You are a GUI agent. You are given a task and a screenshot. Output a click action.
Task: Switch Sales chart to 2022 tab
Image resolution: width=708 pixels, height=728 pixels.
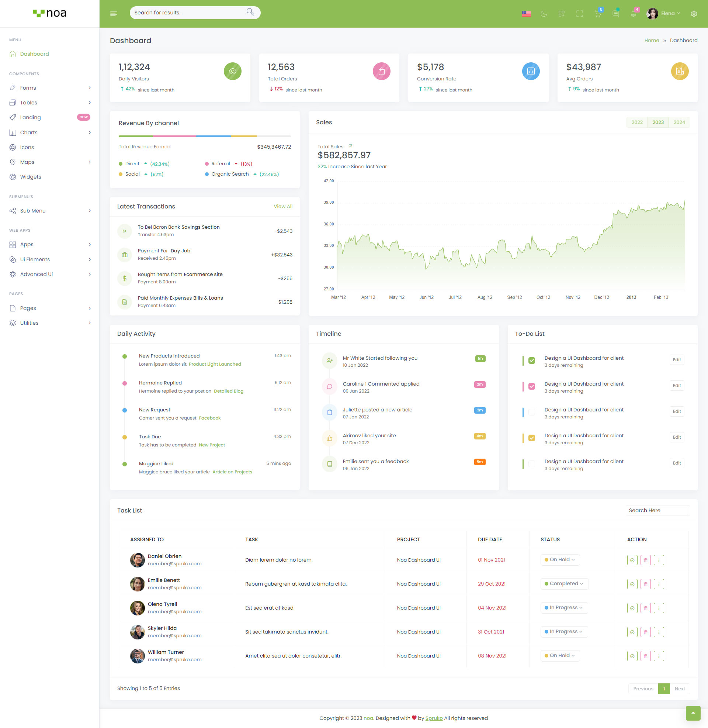click(x=636, y=123)
